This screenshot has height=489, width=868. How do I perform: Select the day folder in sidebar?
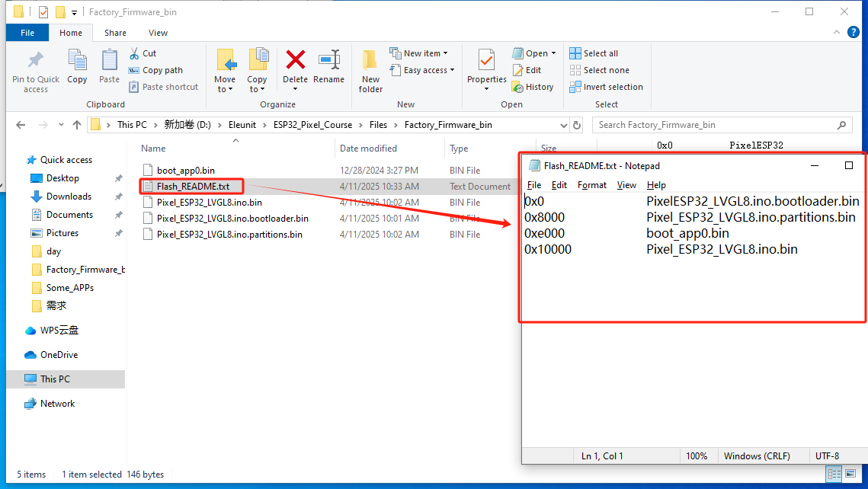click(x=53, y=251)
